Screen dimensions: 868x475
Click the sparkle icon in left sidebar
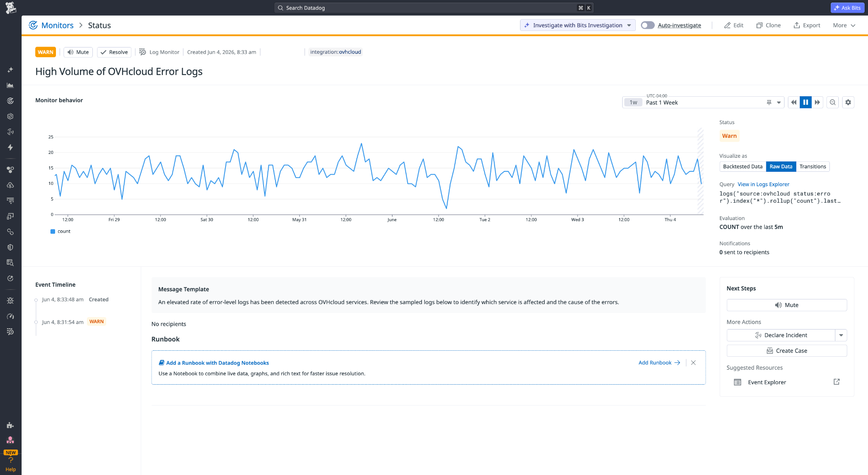11,70
